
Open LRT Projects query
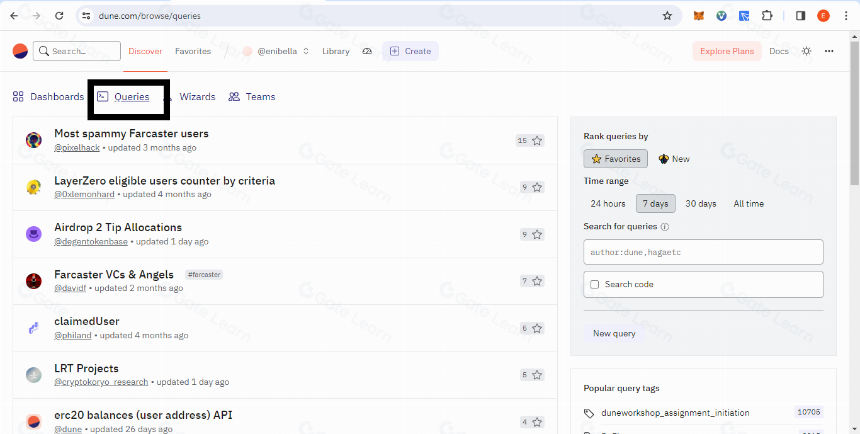point(86,368)
